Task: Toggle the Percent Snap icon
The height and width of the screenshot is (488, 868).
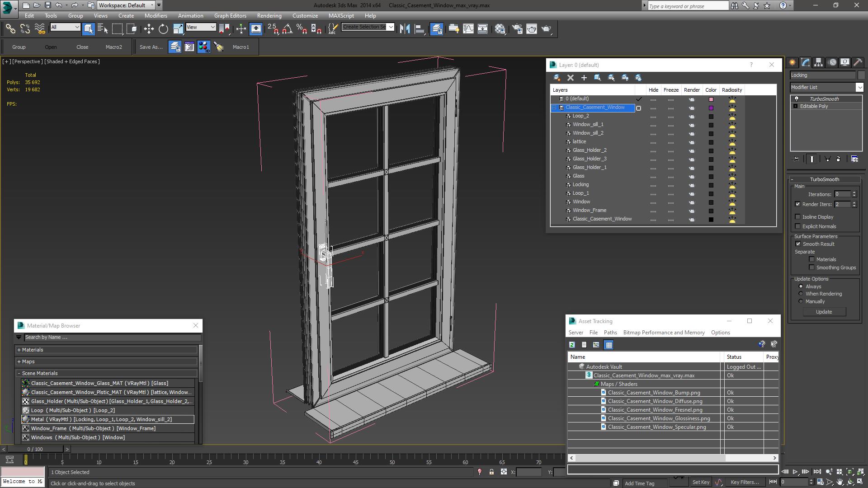Action: coord(302,29)
